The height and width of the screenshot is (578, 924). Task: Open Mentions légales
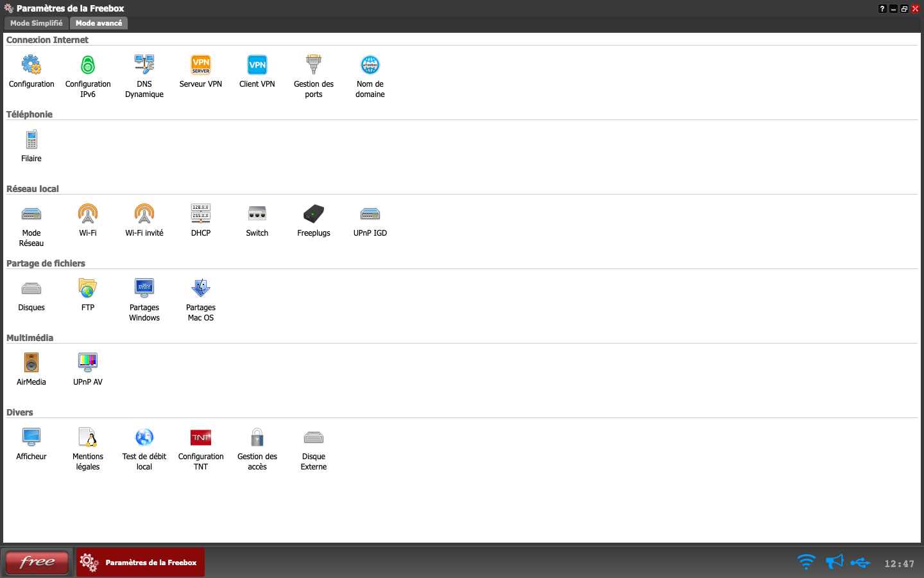(x=88, y=448)
